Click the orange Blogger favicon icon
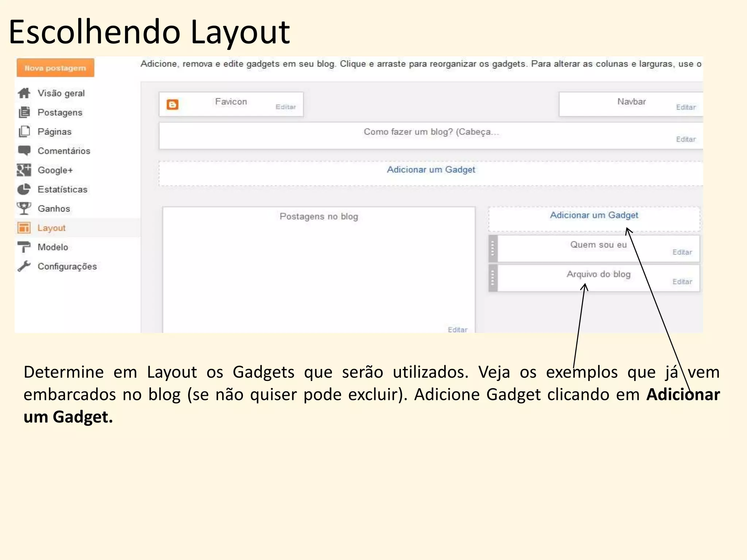The height and width of the screenshot is (560, 747). [x=173, y=105]
